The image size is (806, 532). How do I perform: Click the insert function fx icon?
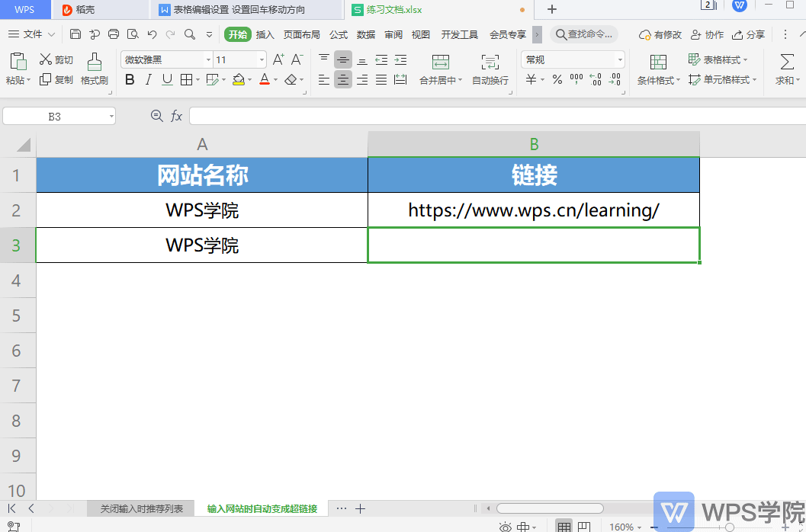click(x=176, y=116)
